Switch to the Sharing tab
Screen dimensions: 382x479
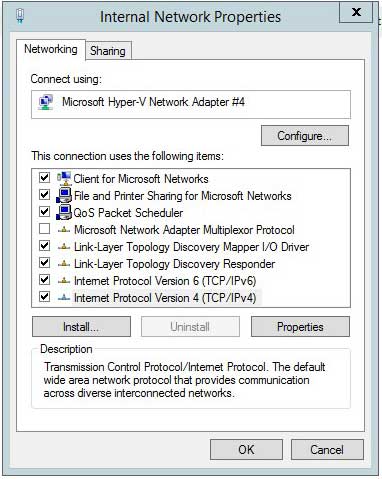point(108,51)
